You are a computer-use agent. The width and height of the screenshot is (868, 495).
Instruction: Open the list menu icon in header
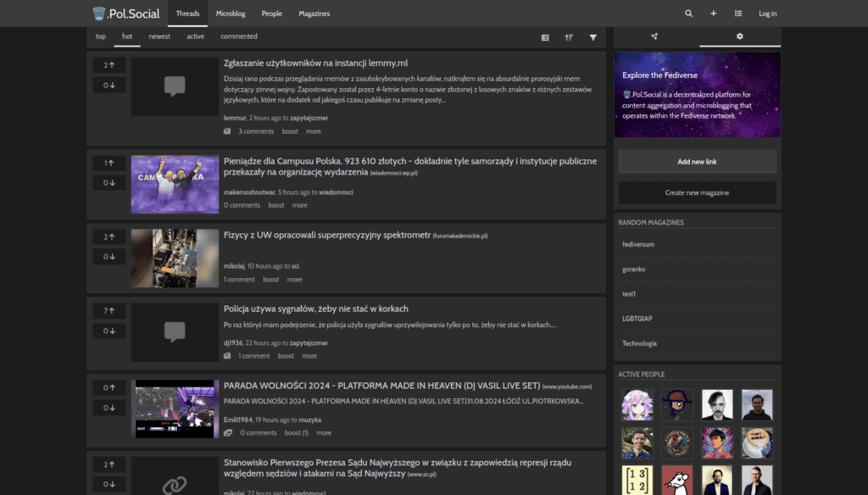click(x=738, y=14)
